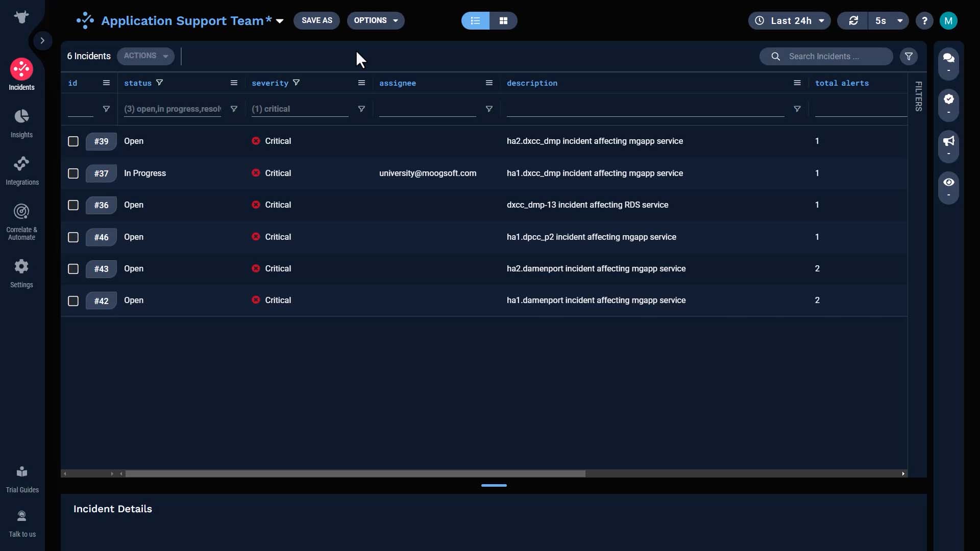The height and width of the screenshot is (551, 980).
Task: Expand the OPTIONS dropdown menu
Action: [375, 20]
